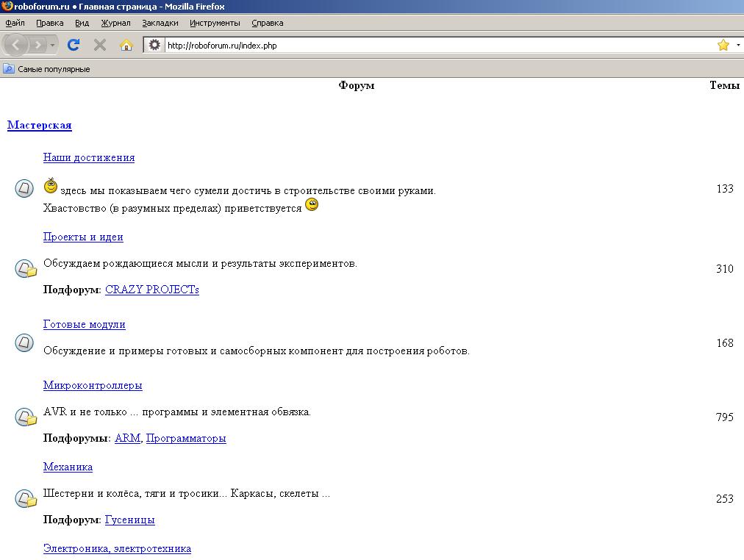Go to the Гусеницы subforum

click(x=129, y=520)
